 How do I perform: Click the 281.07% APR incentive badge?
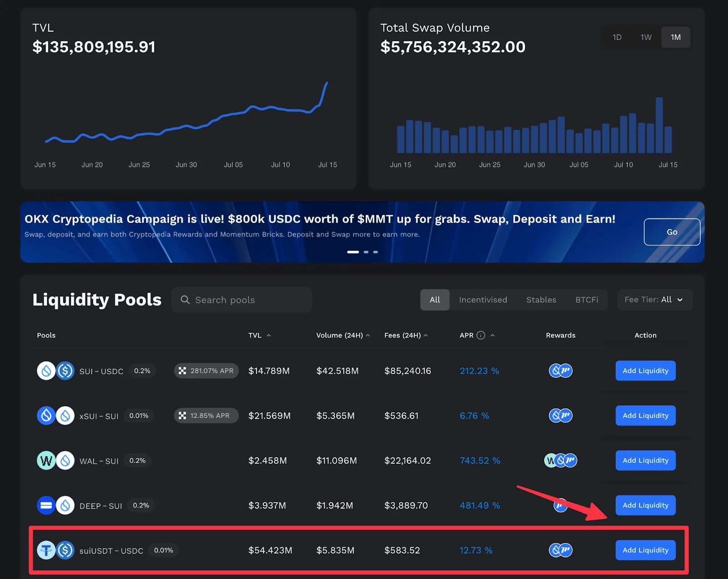(x=207, y=371)
